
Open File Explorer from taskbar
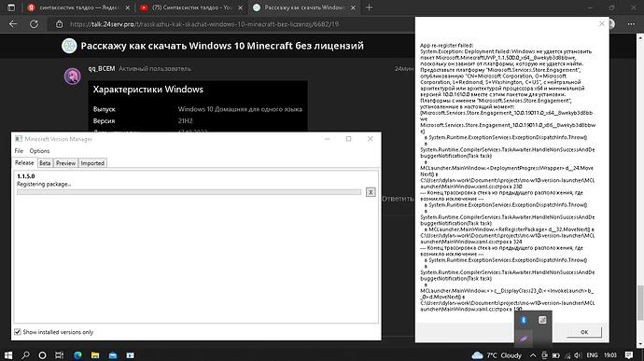[x=95, y=355]
